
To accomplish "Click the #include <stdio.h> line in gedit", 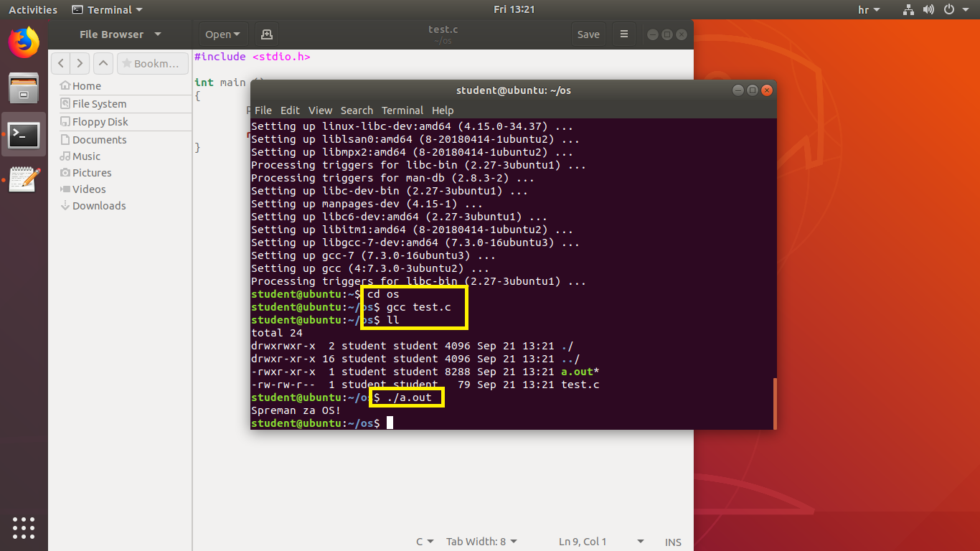I will click(x=253, y=57).
